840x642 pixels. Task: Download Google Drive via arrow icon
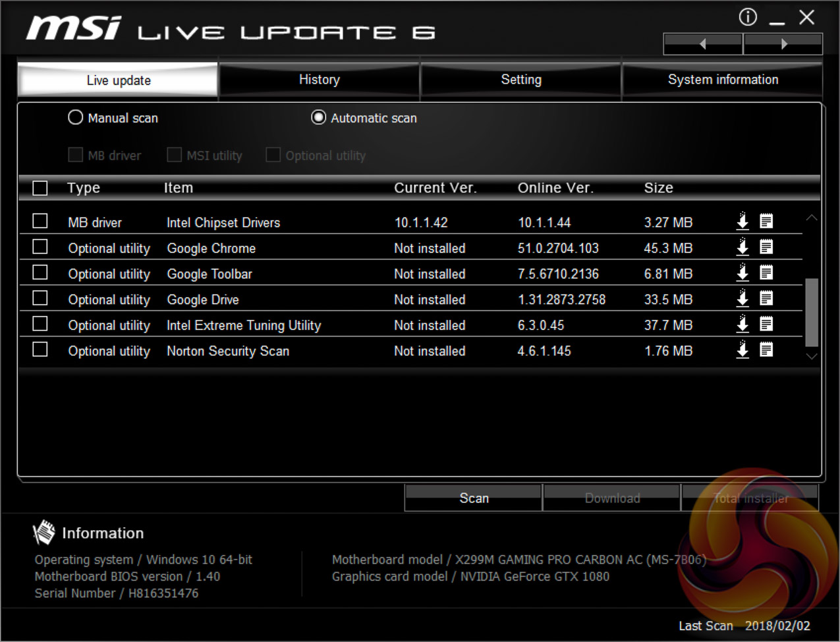(x=742, y=298)
